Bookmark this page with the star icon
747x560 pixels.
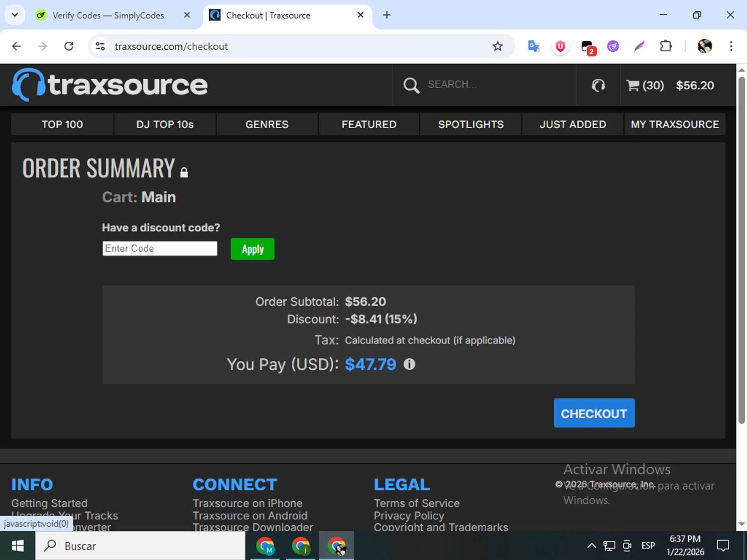[498, 46]
